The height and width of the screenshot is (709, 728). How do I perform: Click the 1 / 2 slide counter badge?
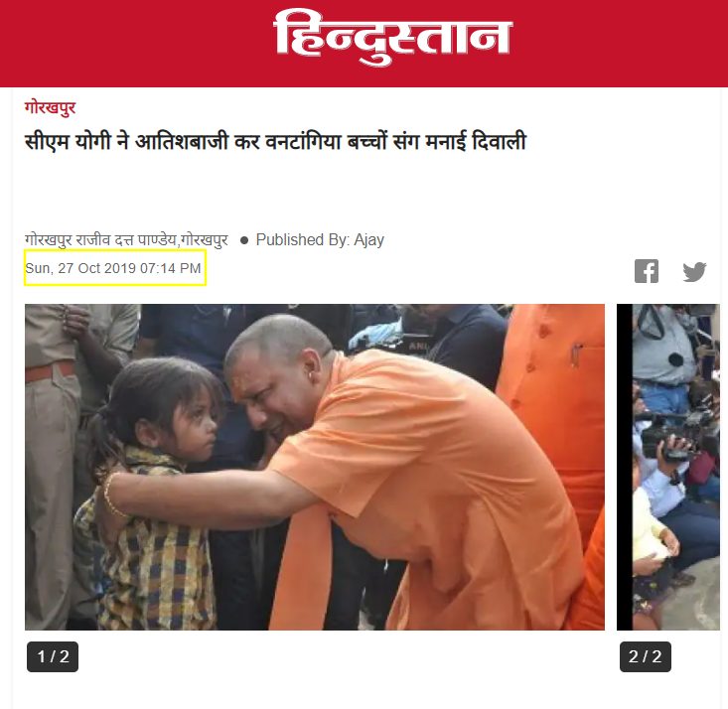point(53,656)
